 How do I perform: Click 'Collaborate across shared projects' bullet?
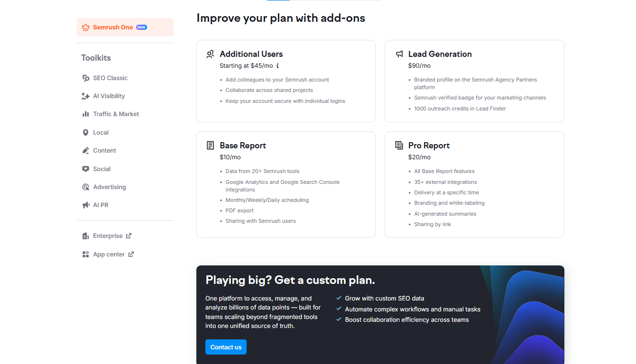click(269, 90)
